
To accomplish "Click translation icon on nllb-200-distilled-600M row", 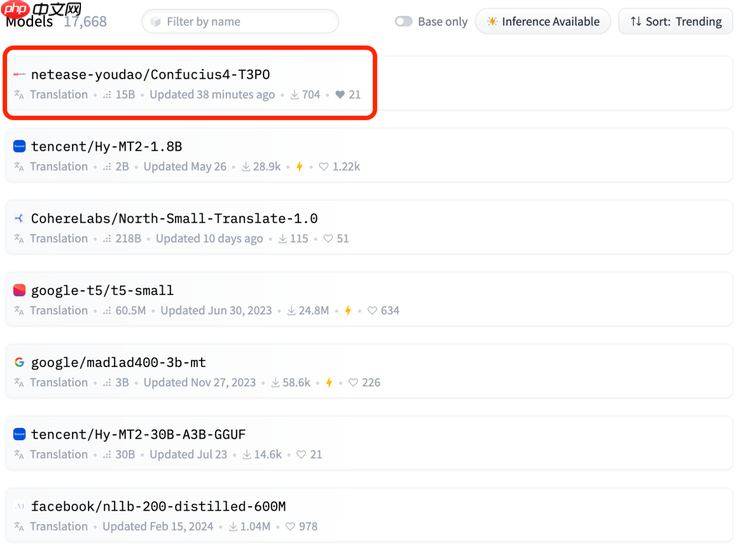I will pos(19,526).
